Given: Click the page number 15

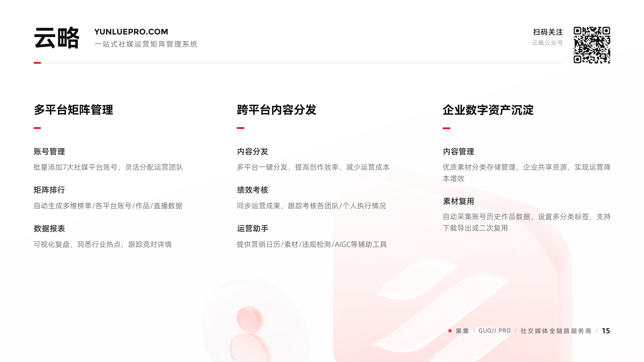Looking at the screenshot, I should pyautogui.click(x=606, y=331).
